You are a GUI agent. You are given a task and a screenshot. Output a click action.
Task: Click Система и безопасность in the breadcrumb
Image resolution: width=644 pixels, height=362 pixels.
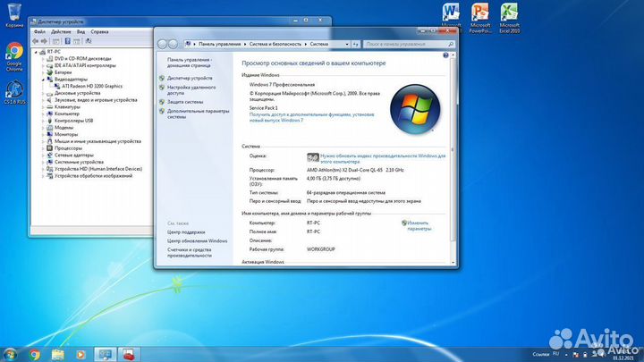(275, 44)
